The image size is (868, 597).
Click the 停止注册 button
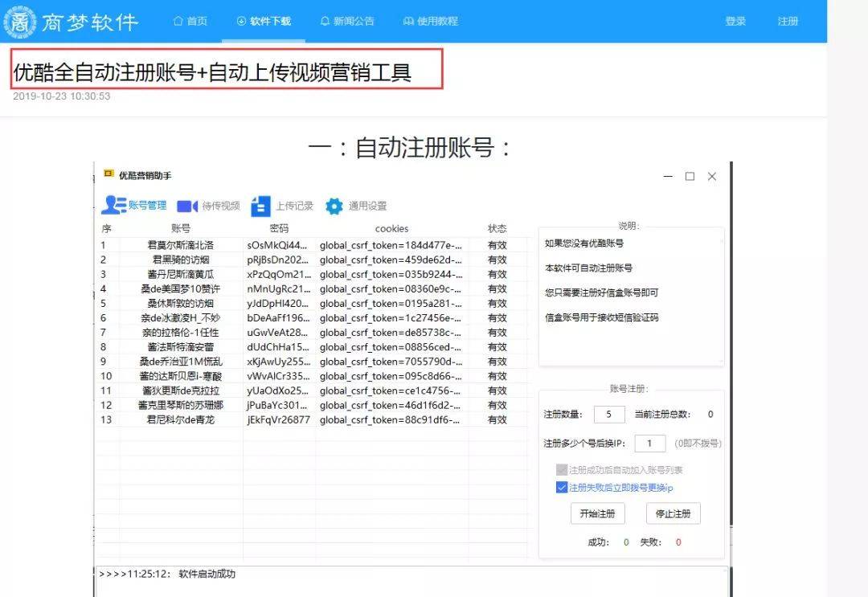(674, 513)
